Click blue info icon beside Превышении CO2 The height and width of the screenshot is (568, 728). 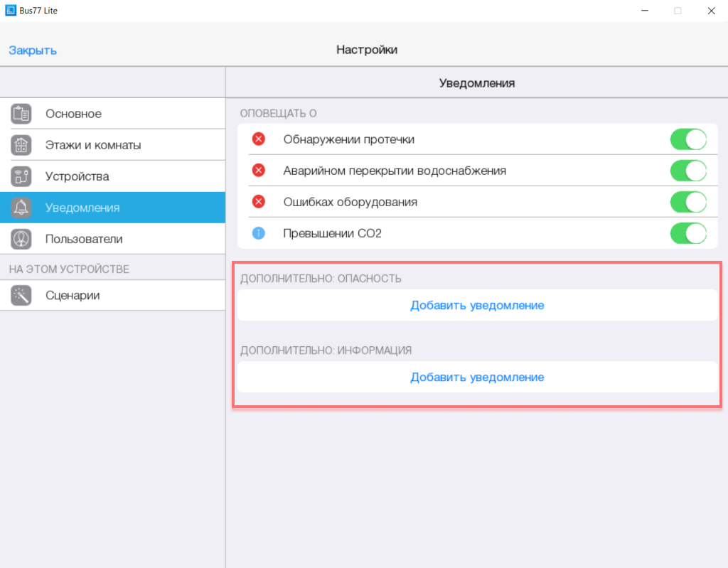(259, 233)
